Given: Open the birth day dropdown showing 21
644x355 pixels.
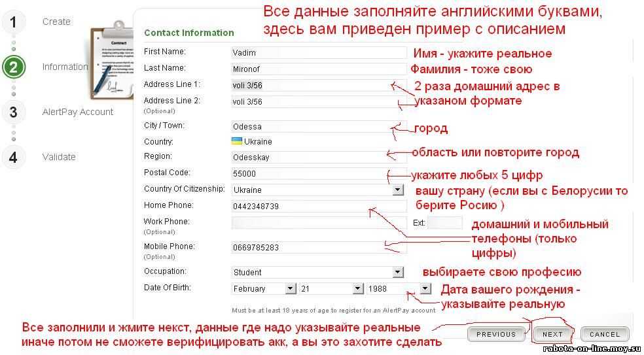Looking at the screenshot, I should (357, 288).
